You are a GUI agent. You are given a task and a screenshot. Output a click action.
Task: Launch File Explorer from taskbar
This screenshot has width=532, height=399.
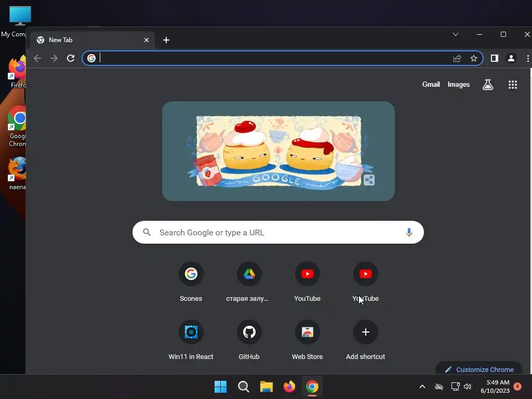[x=267, y=387]
